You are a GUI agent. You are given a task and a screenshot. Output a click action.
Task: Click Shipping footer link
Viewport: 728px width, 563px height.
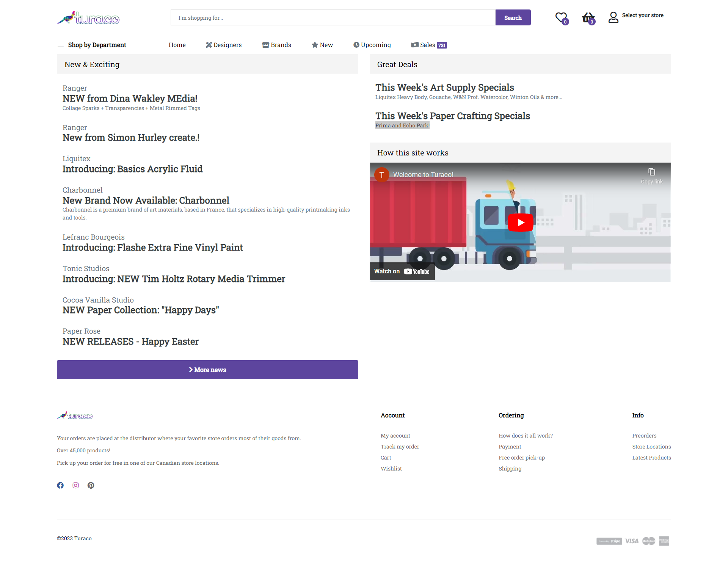click(510, 469)
